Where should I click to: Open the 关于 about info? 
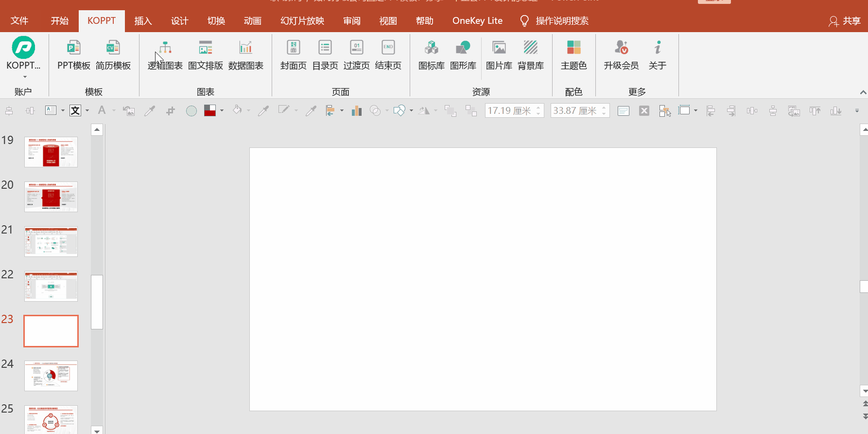click(x=658, y=55)
